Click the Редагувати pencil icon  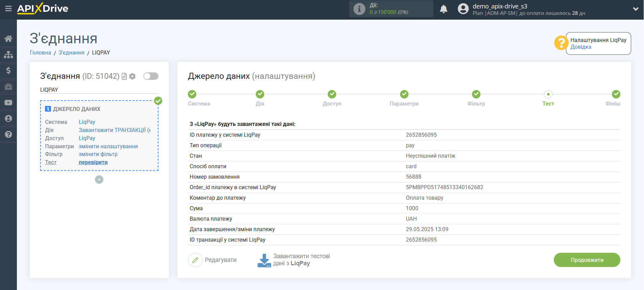click(x=195, y=260)
